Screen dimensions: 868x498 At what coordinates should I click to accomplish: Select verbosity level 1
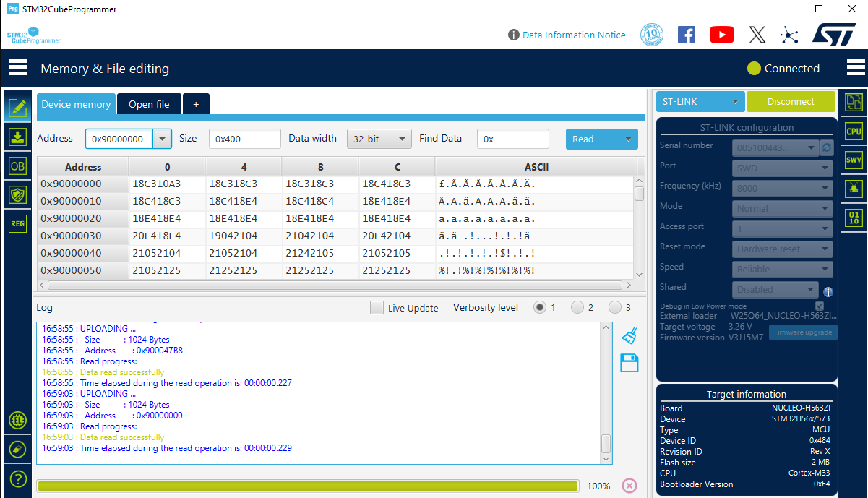(x=539, y=307)
